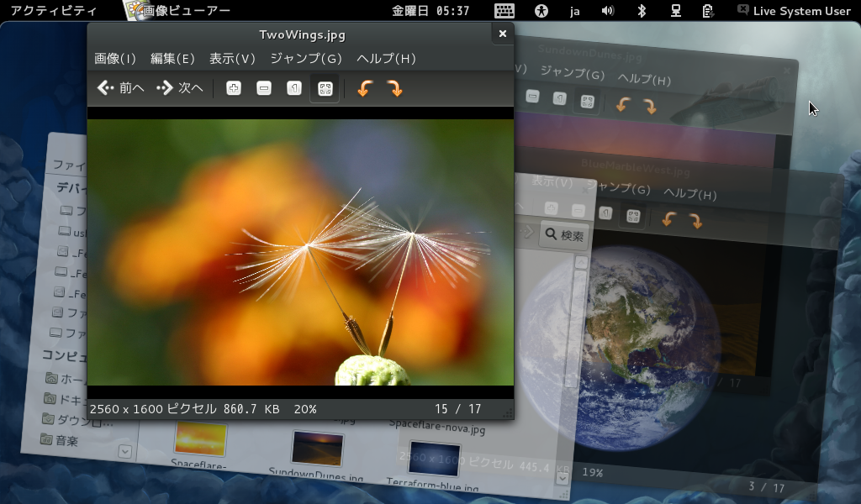This screenshot has width=861, height=504.
Task: Open the 画像ビューアー application menu
Action: 177,10
